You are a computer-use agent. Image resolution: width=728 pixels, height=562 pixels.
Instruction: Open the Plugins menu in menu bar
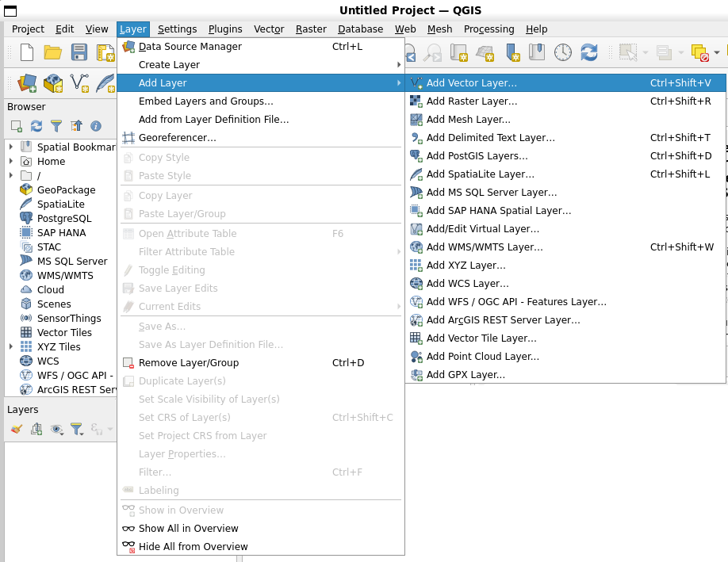point(225,29)
